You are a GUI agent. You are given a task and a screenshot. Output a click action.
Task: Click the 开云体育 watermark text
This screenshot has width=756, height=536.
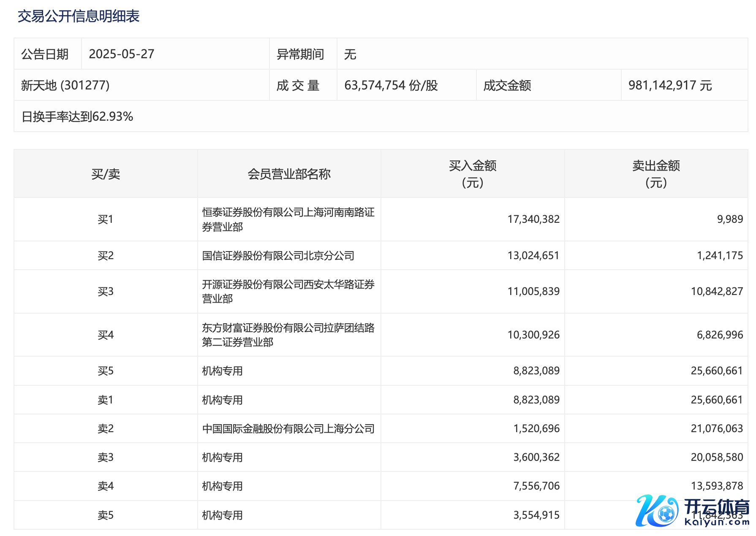(716, 507)
